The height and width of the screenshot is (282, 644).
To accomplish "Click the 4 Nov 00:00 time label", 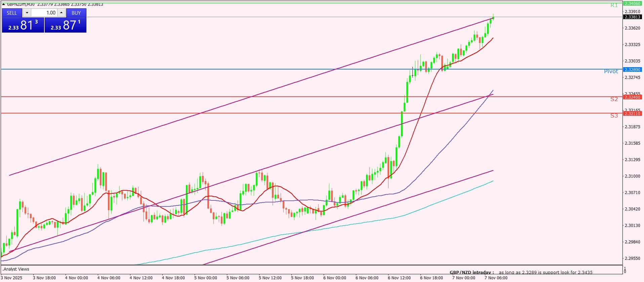I will click(x=77, y=278).
